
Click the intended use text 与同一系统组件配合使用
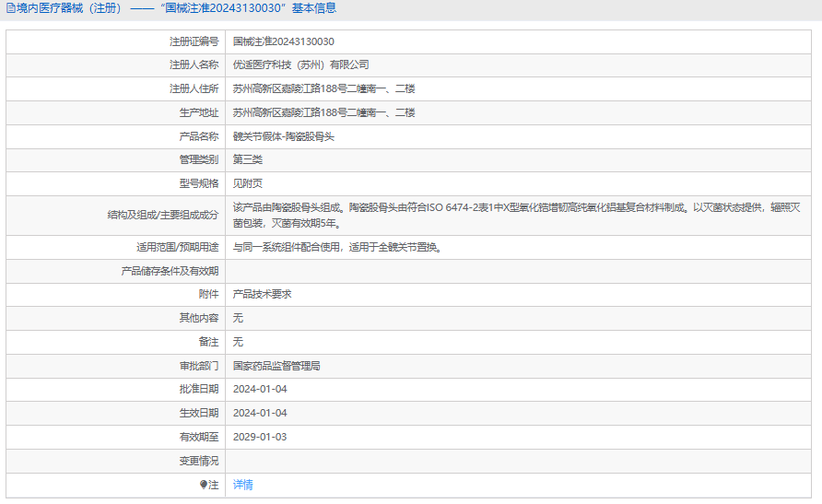338,247
